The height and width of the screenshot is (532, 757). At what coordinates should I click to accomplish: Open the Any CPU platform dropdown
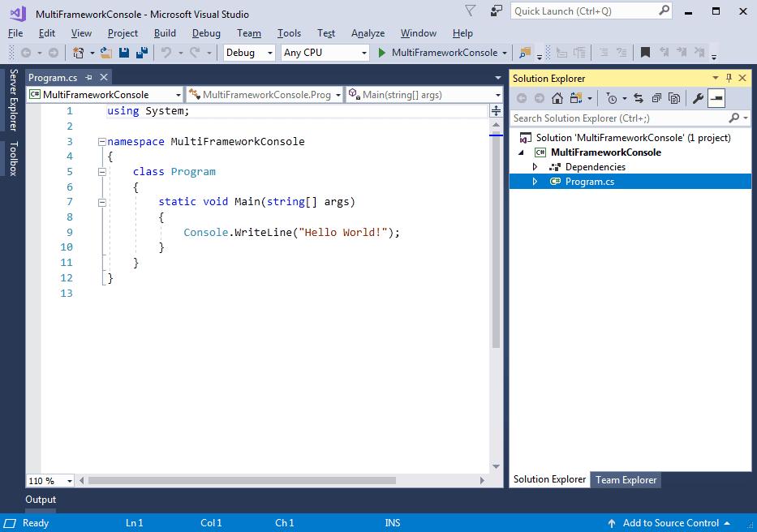tap(363, 52)
